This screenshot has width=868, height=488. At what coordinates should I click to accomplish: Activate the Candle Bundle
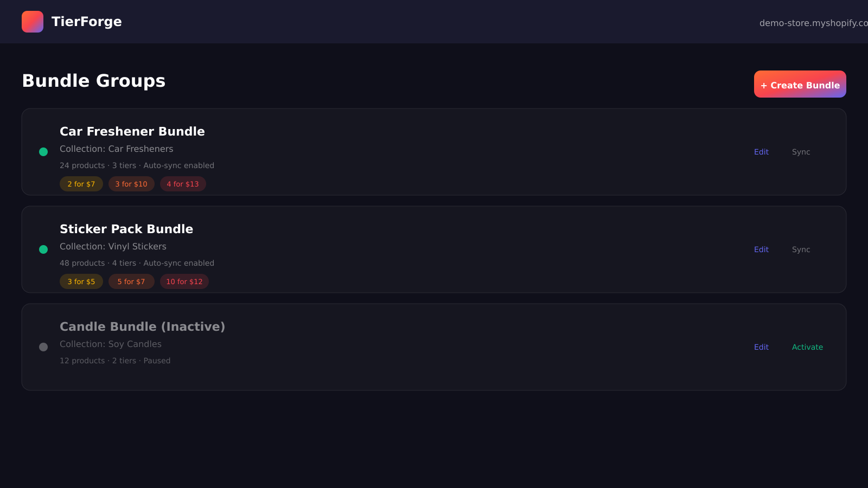(x=807, y=347)
